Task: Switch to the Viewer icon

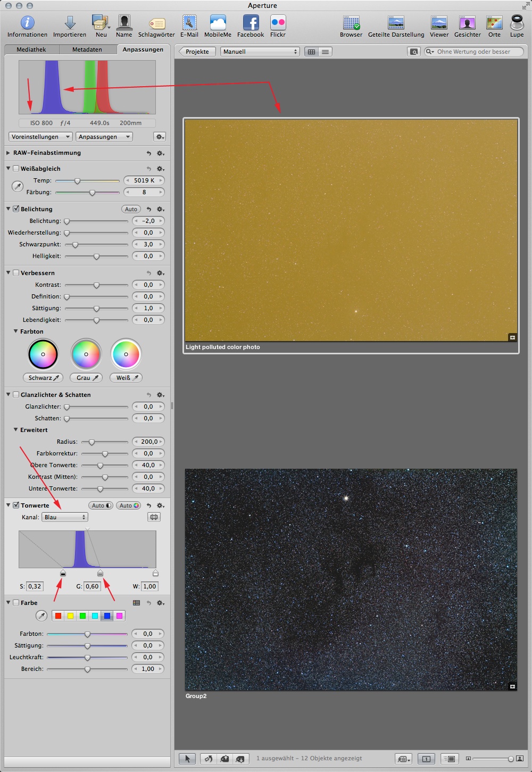Action: (x=439, y=23)
